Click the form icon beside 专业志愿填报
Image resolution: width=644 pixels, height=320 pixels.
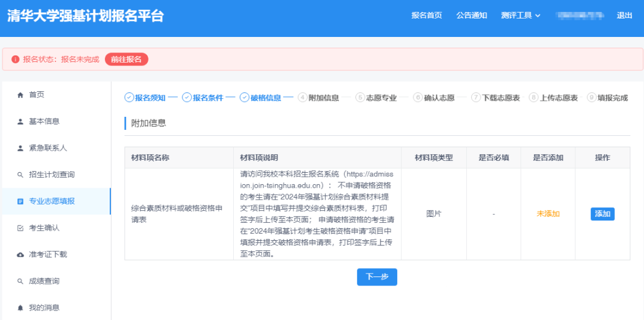point(20,201)
